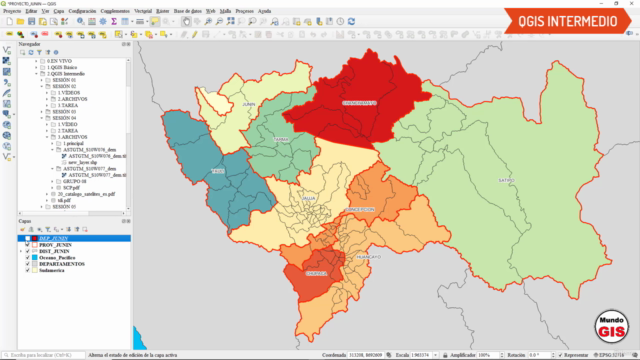The image size is (640, 360).
Task: Open the Identify Features tool
Action: (x=81, y=21)
